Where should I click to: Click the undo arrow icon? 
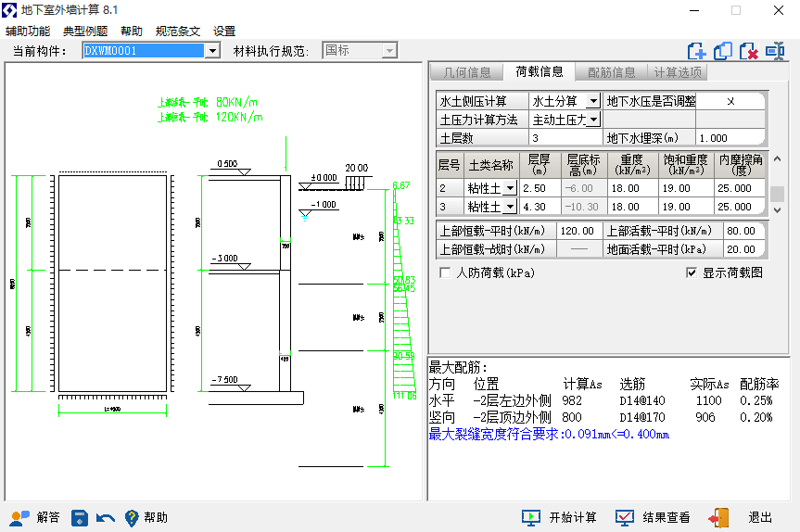[106, 518]
